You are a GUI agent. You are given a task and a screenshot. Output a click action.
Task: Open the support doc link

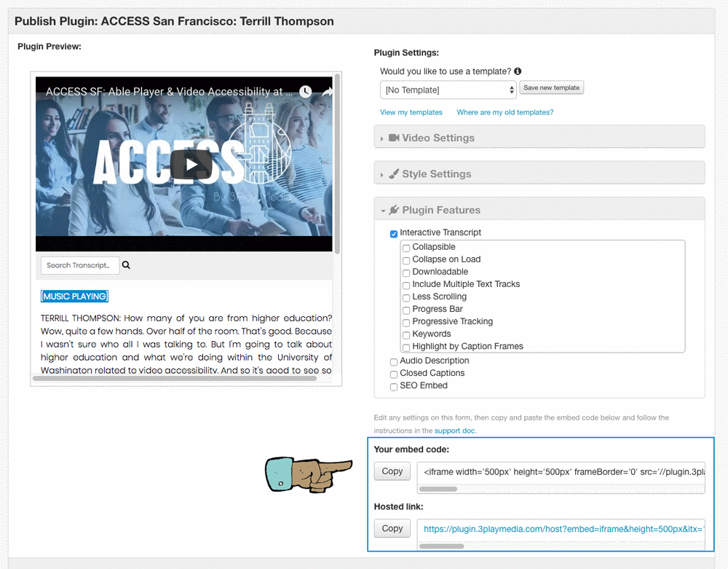(454, 431)
